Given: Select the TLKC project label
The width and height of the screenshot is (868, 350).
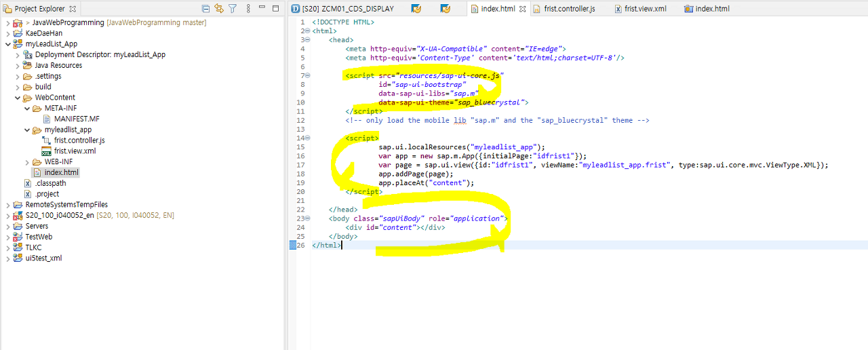Looking at the screenshot, I should coord(34,248).
